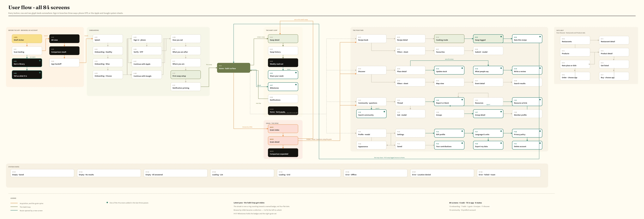Viewport: 644px width, 219px height.
Task: Select the Grain index node
Action: click(283, 129)
